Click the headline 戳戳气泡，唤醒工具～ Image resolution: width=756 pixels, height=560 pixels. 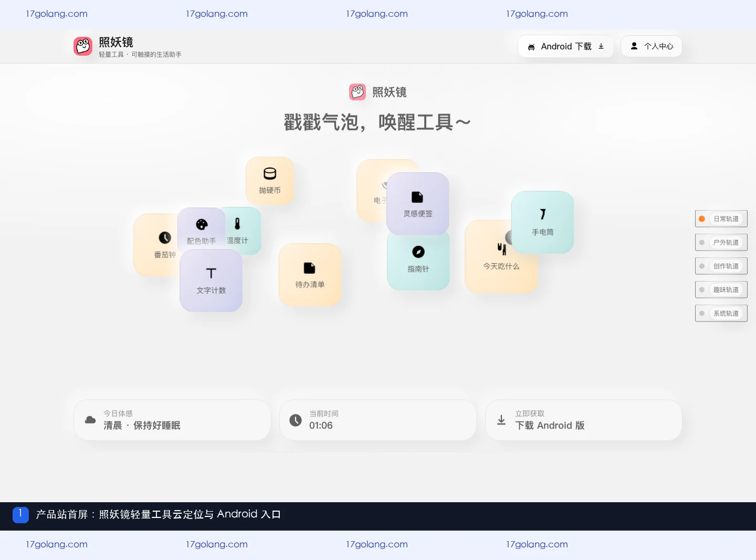tap(377, 122)
